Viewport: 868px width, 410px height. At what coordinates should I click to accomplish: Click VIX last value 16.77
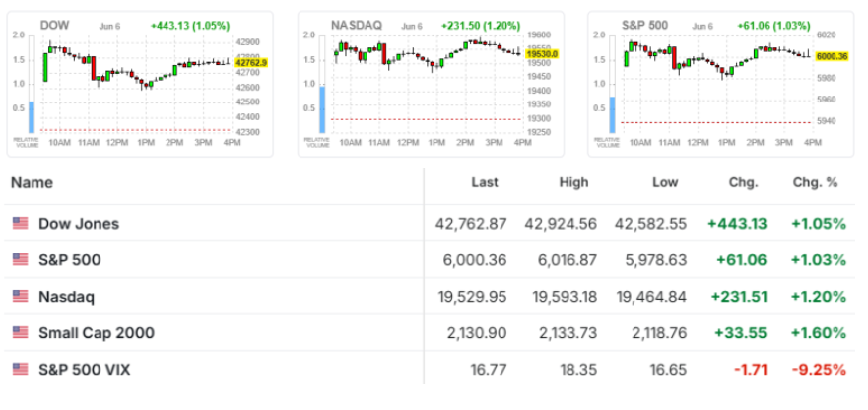pyautogui.click(x=490, y=370)
